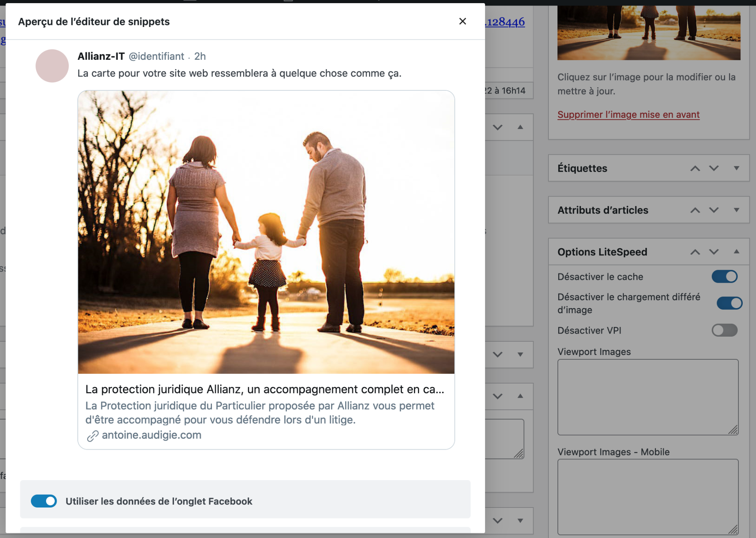Click the Viewport Images text area

point(648,397)
